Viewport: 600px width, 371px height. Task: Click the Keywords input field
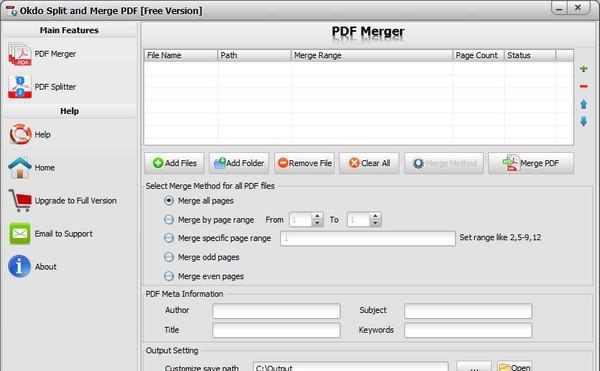click(468, 330)
